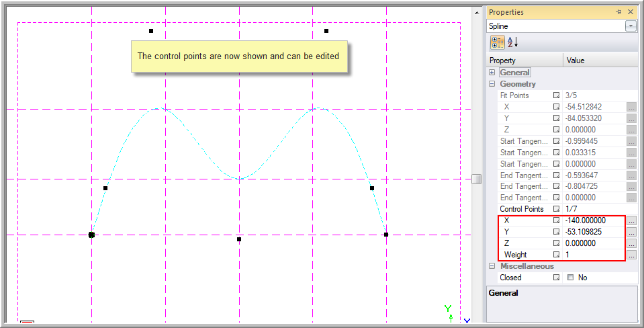Viewport: 644px width, 328px height.
Task: Open ellipsis button for Control Point X
Action: coord(631,220)
